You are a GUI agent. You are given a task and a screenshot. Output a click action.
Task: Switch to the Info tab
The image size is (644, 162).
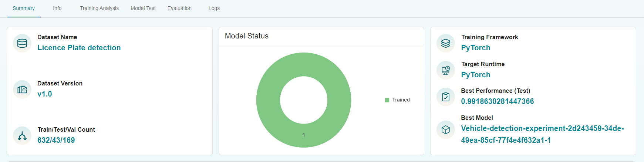[x=57, y=8]
